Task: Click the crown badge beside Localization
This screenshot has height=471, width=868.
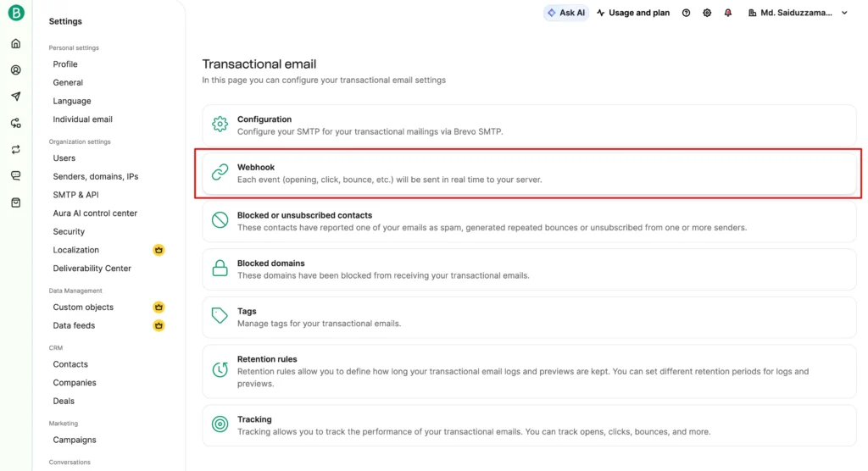Action: click(159, 250)
